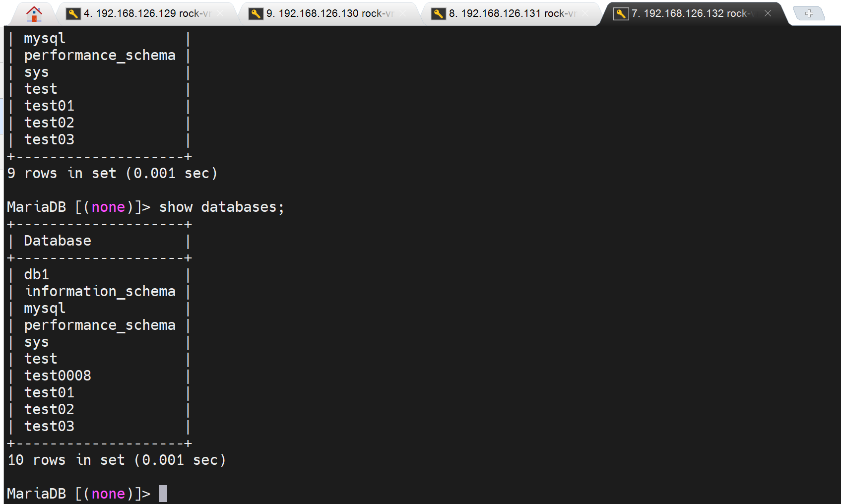The width and height of the screenshot is (841, 504).
Task: Close the 192.168.126.131 session tab
Action: [585, 13]
